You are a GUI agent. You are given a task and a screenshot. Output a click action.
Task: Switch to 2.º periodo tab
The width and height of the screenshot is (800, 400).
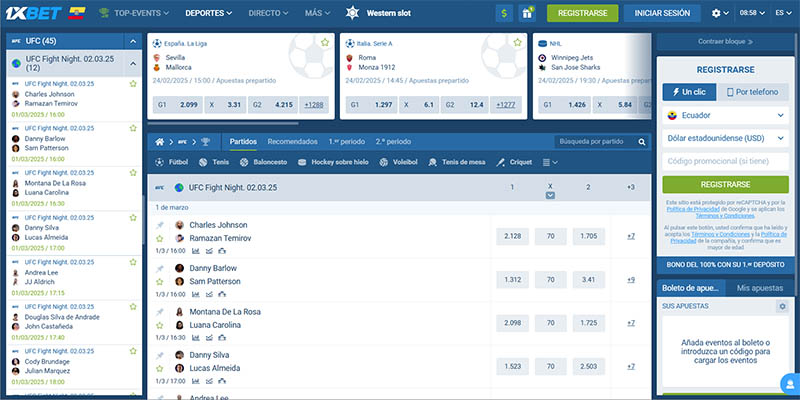coord(393,142)
